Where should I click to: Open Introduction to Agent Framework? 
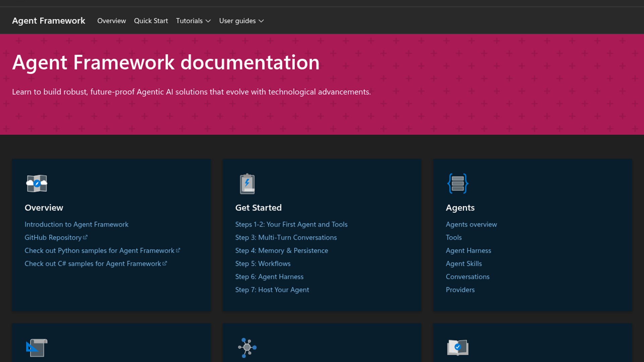(x=76, y=224)
